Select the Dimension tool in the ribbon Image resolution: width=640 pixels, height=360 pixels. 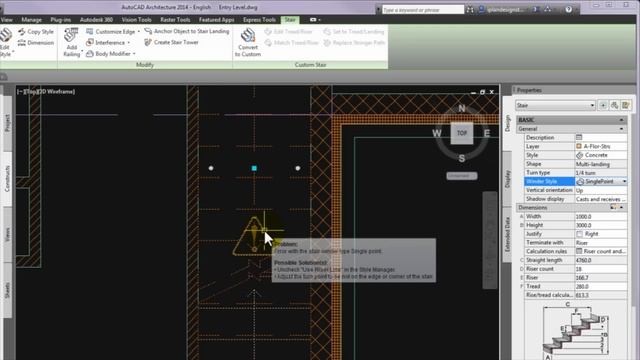point(36,42)
